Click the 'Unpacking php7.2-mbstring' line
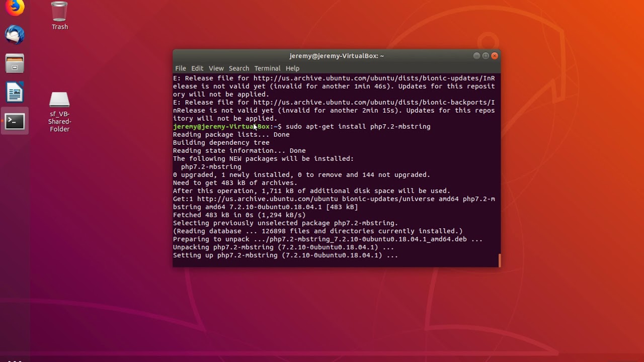This screenshot has height=362, width=644. [x=284, y=247]
